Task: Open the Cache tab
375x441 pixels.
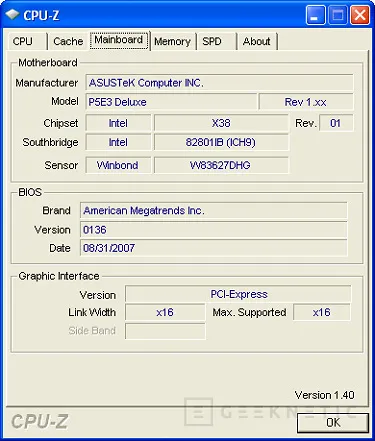Action: pyautogui.click(x=68, y=41)
